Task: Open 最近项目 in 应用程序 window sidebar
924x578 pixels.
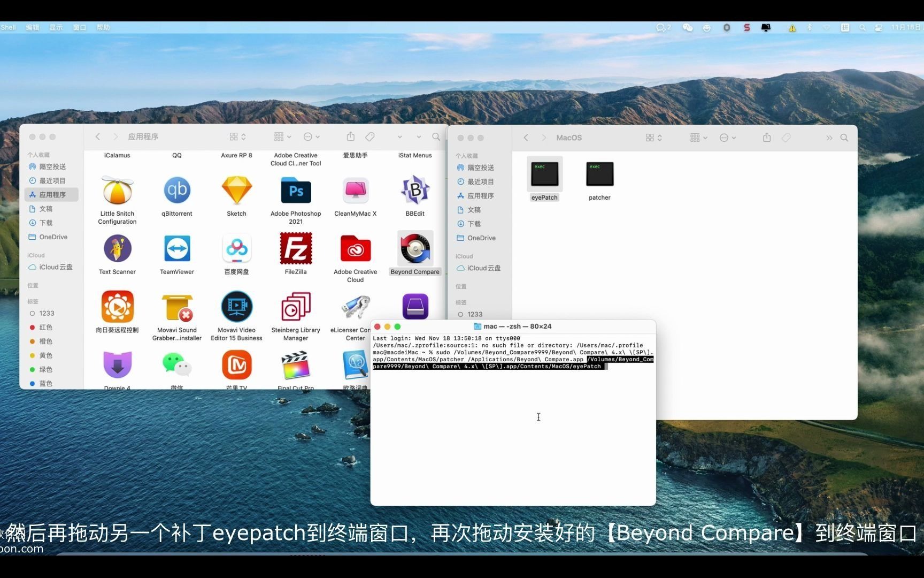Action: click(x=52, y=180)
